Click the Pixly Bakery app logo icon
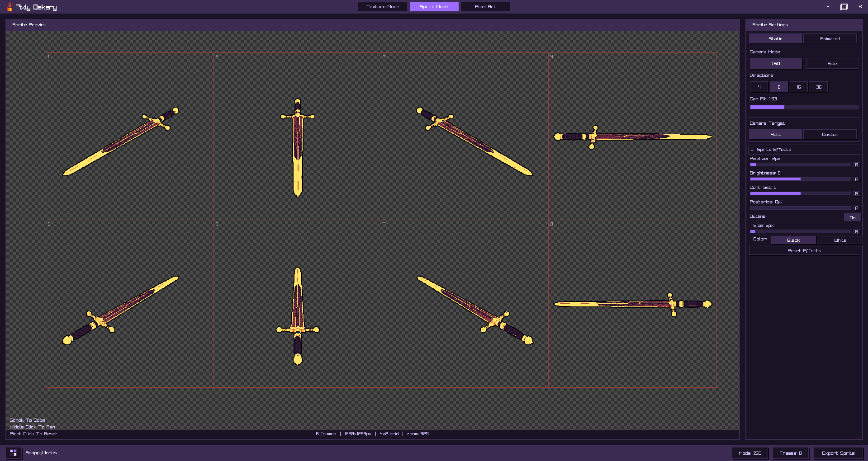868x461 pixels. point(9,7)
